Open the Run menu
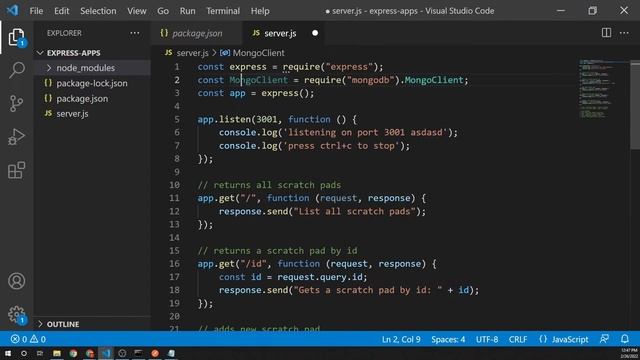 click(x=187, y=11)
